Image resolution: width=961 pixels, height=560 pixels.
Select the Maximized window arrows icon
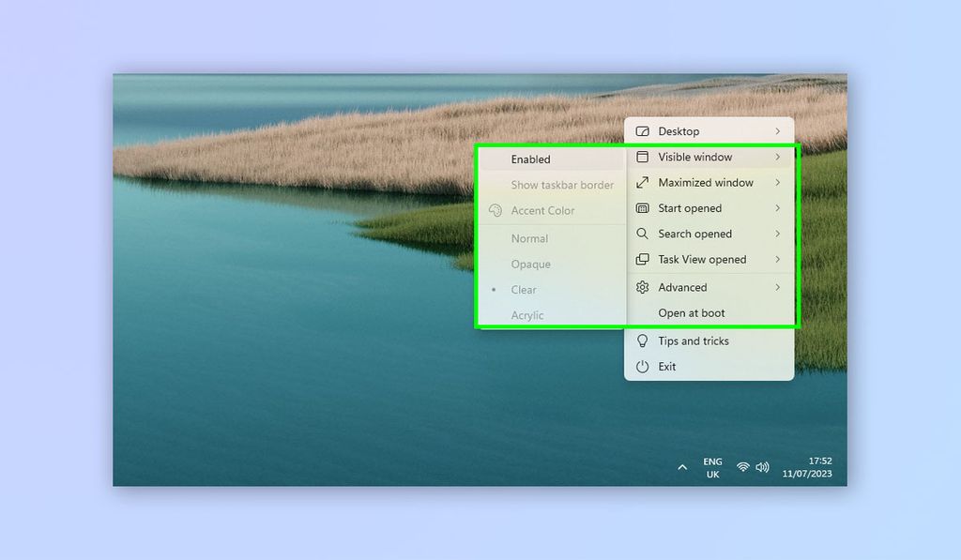642,182
